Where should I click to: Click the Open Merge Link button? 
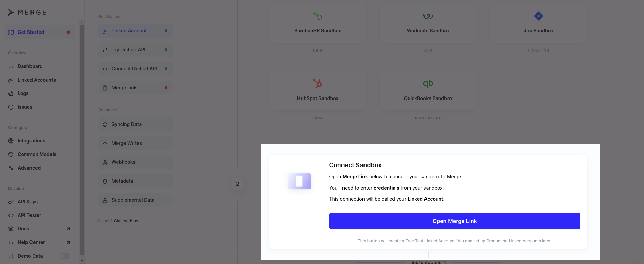click(x=454, y=221)
